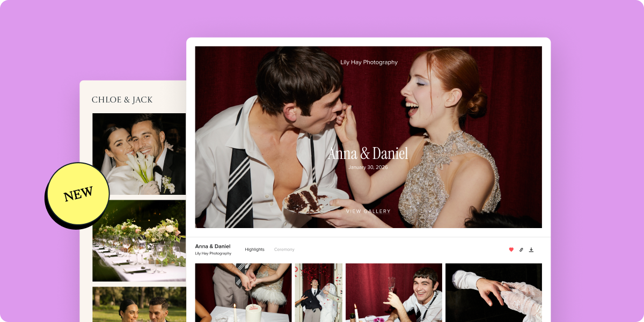Open the lace gloved hands thumbnail
644x322 pixels.
coord(494,292)
